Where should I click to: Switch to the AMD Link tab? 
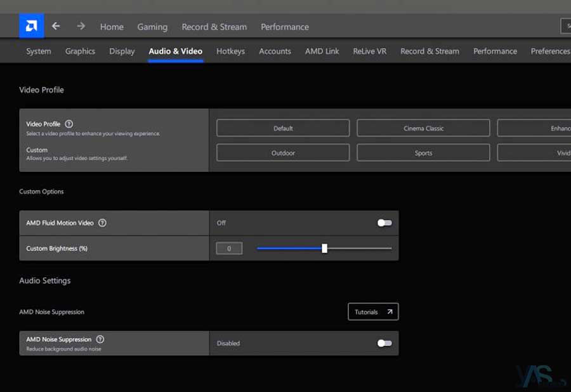322,51
